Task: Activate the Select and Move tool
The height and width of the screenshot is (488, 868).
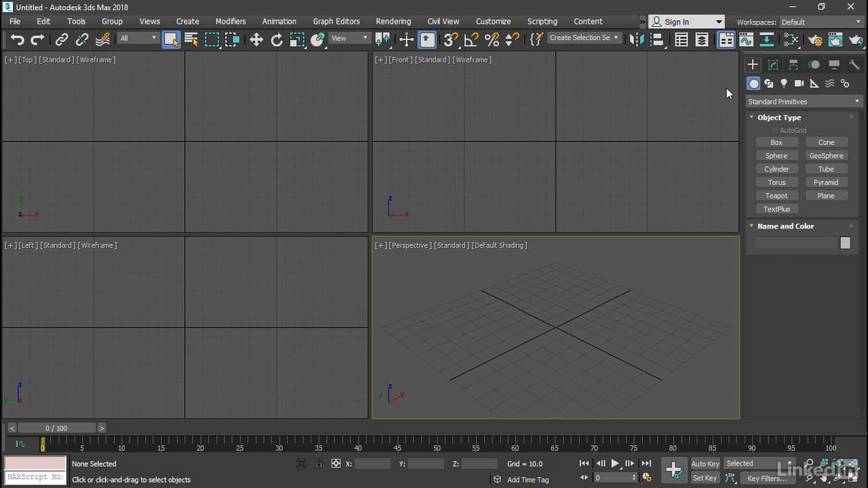Action: point(256,40)
